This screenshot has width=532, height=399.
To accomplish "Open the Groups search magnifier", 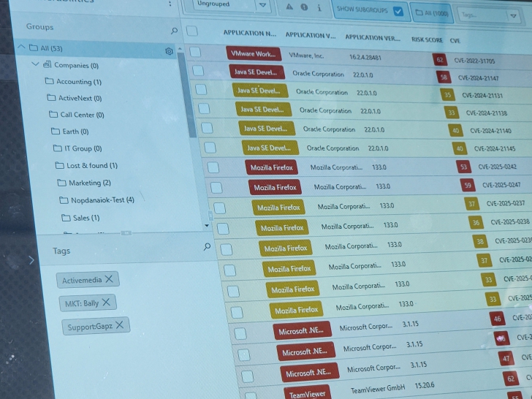I will click(x=174, y=31).
